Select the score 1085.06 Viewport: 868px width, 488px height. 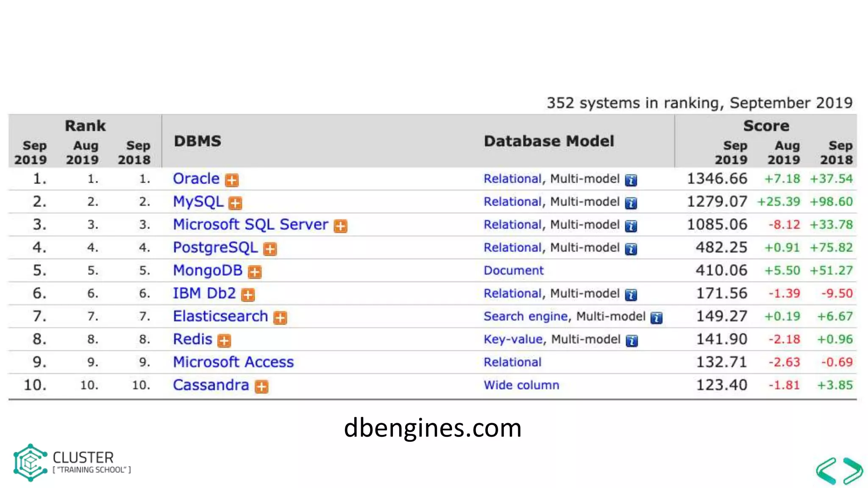pos(717,225)
